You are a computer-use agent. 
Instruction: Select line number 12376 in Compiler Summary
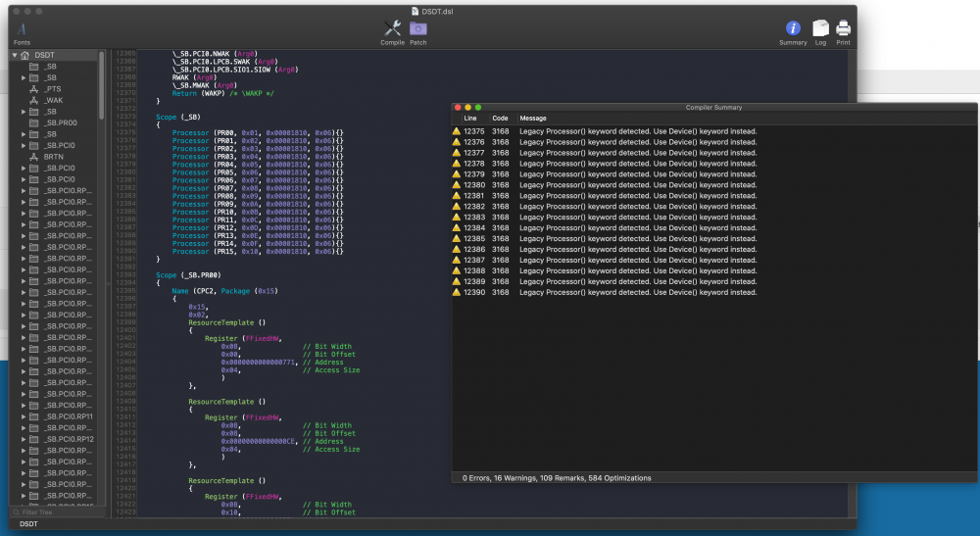coord(473,142)
